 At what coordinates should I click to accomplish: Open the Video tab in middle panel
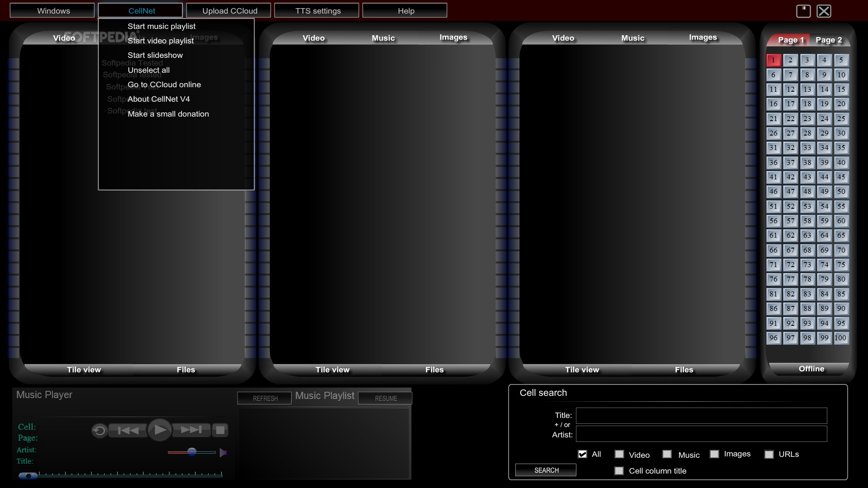point(313,38)
